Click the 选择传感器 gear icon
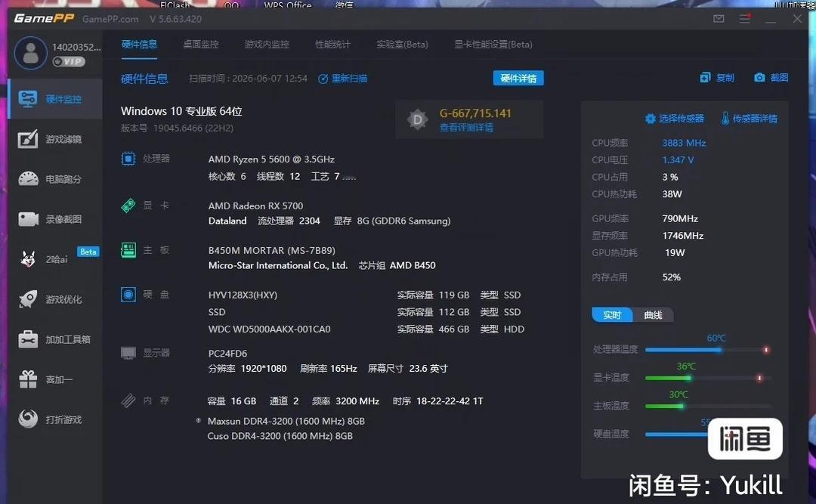The width and height of the screenshot is (816, 504). tap(650, 119)
